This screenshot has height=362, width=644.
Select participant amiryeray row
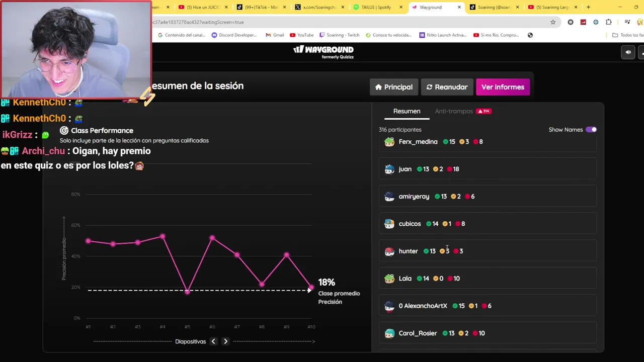(x=488, y=196)
